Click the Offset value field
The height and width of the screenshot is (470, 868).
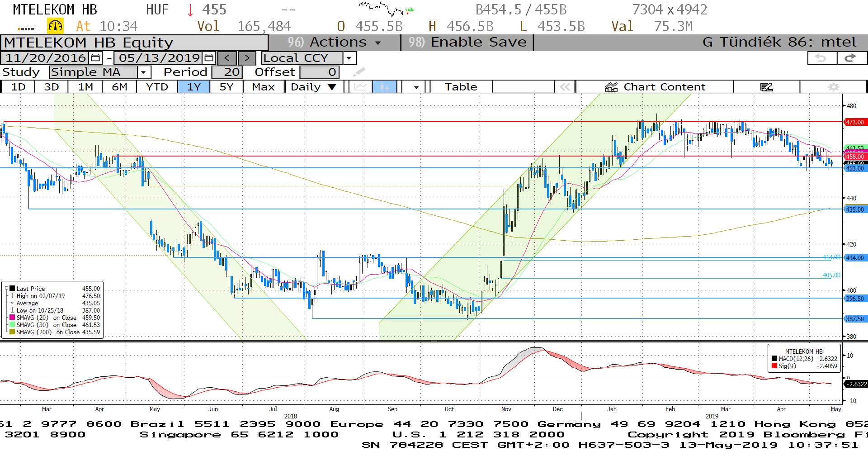pyautogui.click(x=319, y=72)
